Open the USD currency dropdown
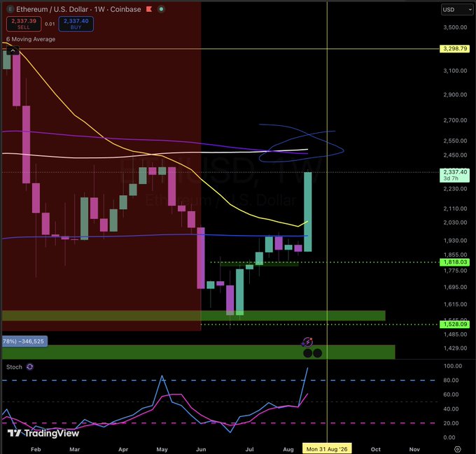476x454 pixels. (457, 10)
